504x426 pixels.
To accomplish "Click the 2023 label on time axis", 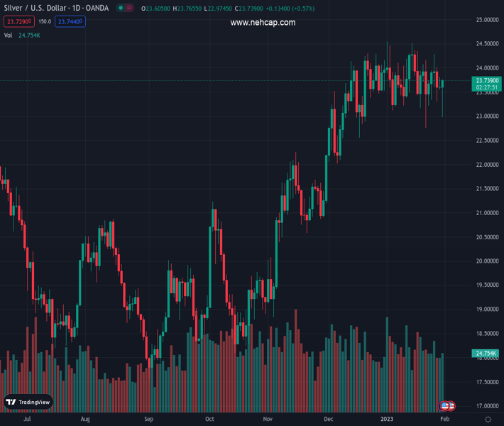I will pos(387,420).
